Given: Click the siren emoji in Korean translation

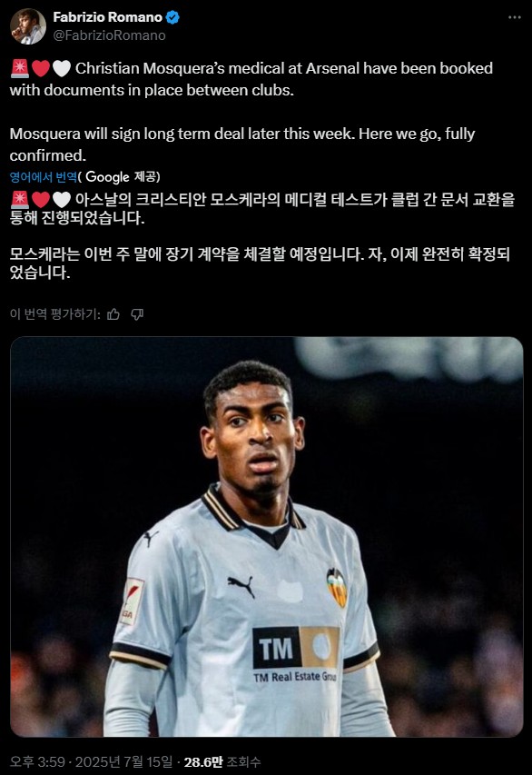Looking at the screenshot, I should pyautogui.click(x=20, y=200).
